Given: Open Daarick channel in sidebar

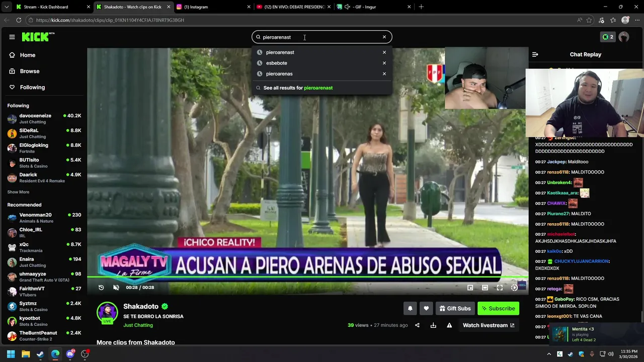Looking at the screenshot, I should coord(44,177).
